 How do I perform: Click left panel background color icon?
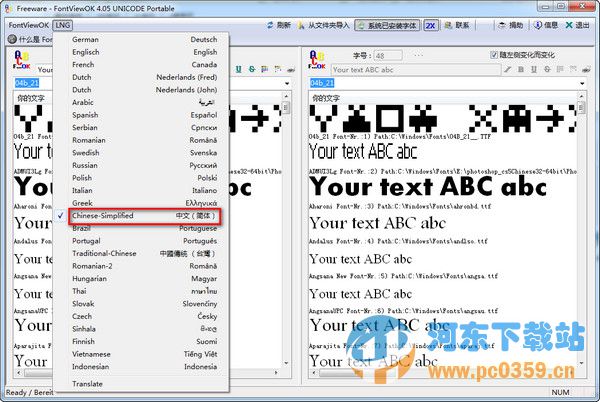tap(278, 69)
